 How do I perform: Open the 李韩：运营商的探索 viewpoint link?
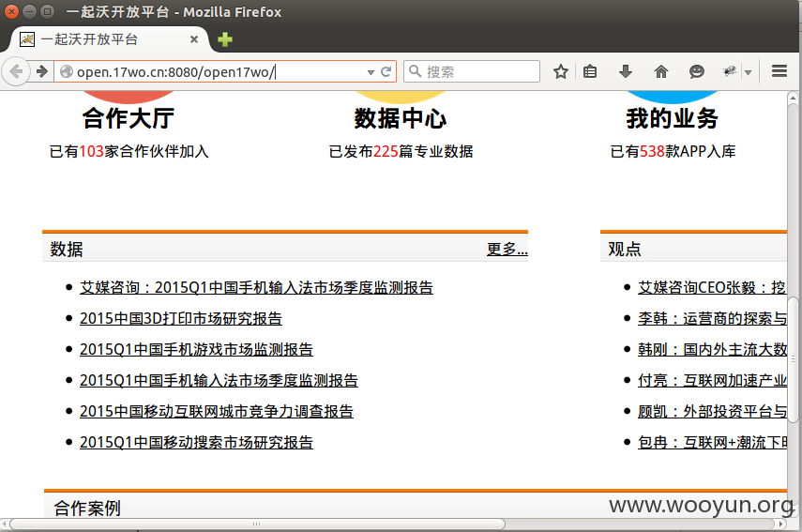[712, 319]
